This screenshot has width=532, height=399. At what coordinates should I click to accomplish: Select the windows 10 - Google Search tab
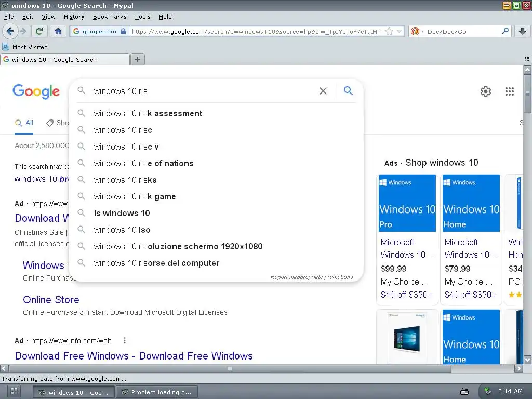65,59
